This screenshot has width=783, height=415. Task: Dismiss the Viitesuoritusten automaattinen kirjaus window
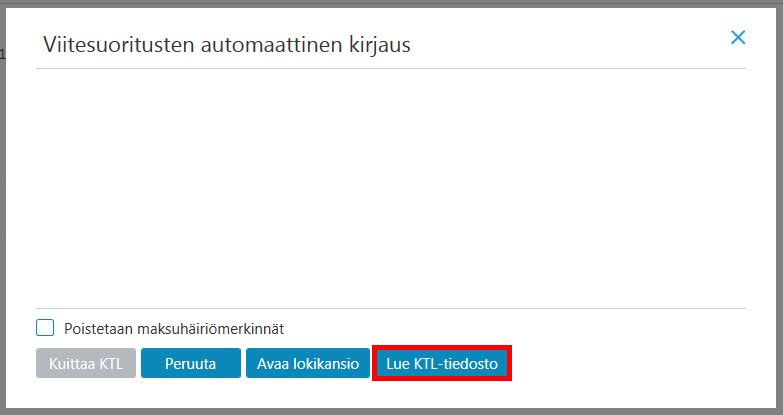tap(738, 37)
